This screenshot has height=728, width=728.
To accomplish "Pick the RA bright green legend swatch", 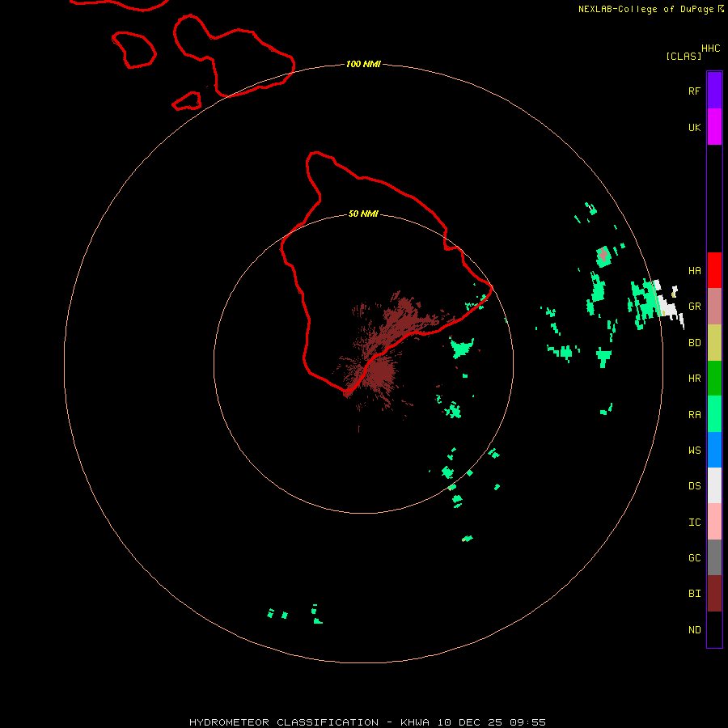I will click(714, 414).
